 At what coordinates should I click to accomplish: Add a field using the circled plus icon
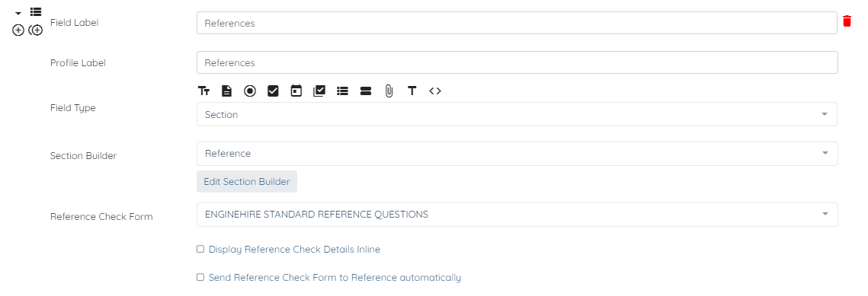(x=18, y=30)
